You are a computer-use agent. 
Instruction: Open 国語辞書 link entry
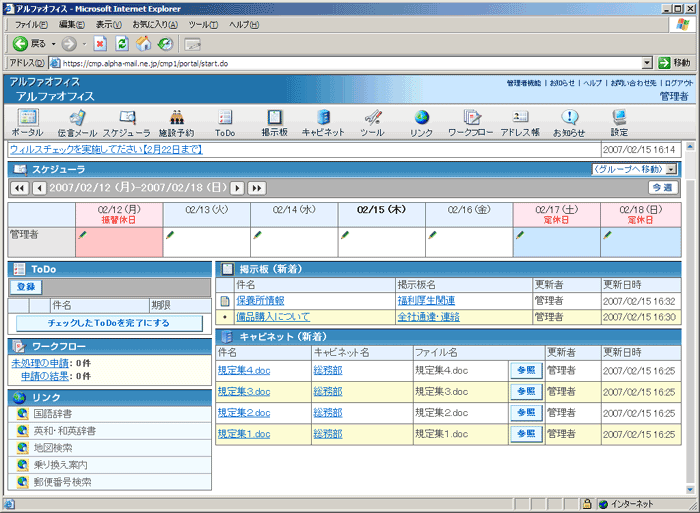[53, 414]
